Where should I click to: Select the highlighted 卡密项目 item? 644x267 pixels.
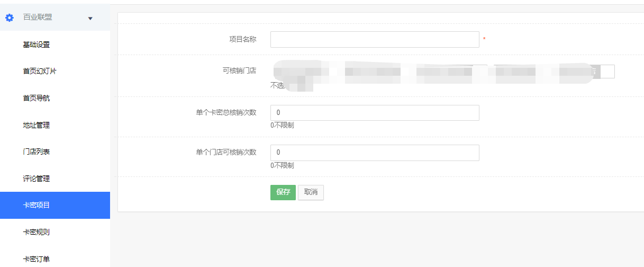click(55, 205)
